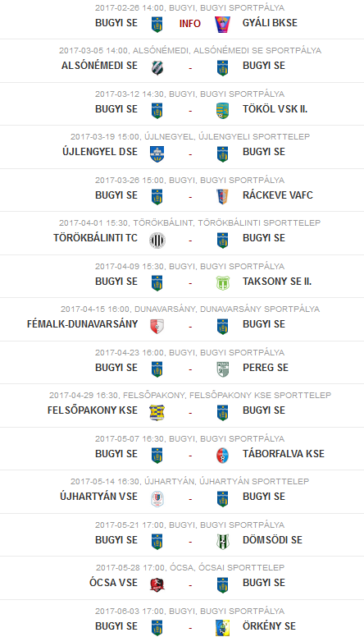Viewport: 364px width, 637px height.
Task: Click the Taksony SE II. green crest
Action: click(x=222, y=283)
